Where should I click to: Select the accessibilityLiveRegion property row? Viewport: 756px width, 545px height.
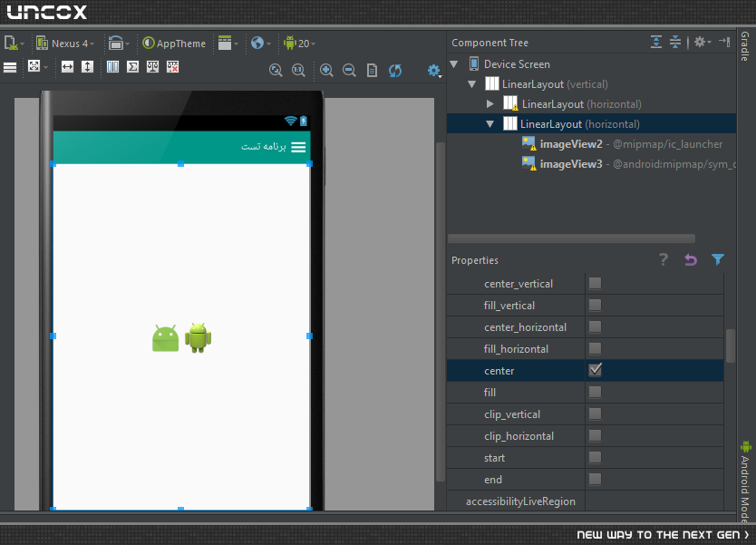tap(586, 501)
